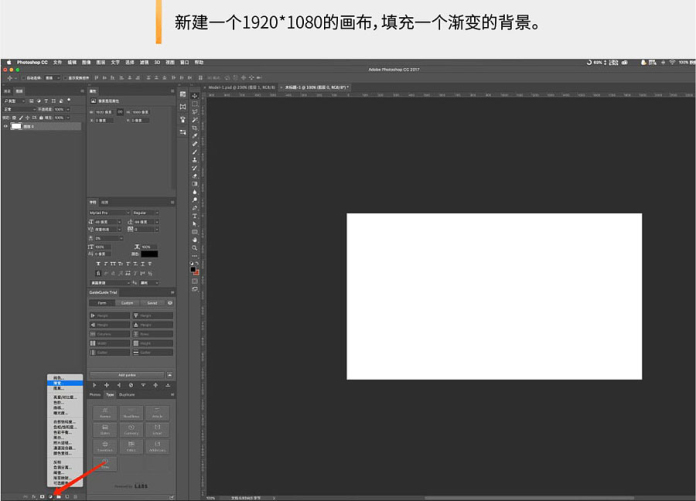
Task: Open the layer blend mode dropdown
Action: (x=17, y=109)
